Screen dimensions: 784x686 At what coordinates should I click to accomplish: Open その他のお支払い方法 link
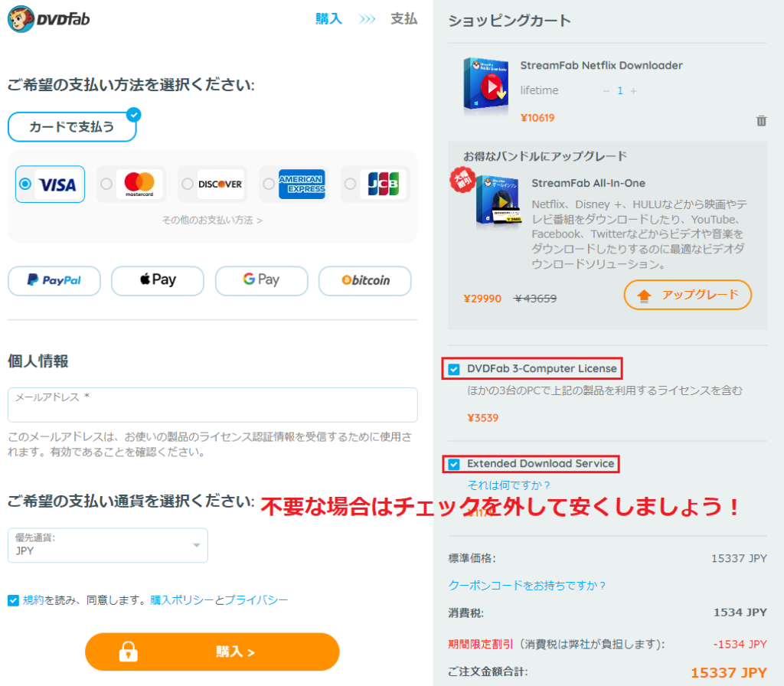(x=212, y=220)
